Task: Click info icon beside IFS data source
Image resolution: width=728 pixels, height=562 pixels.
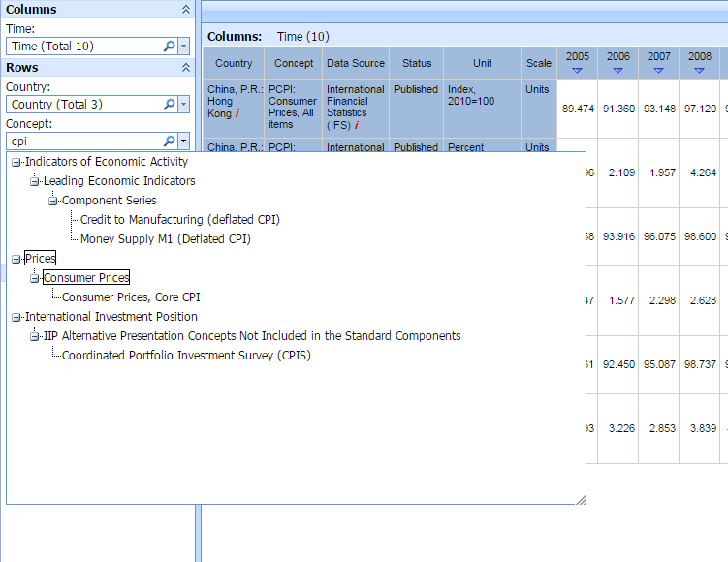Action: (x=356, y=126)
